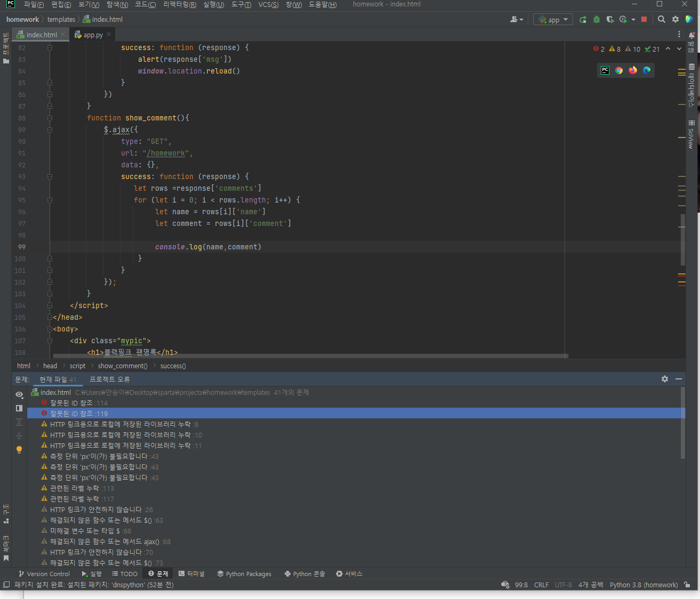The image size is (700, 599).
Task: Collapse all problems icon
Action: [19, 436]
